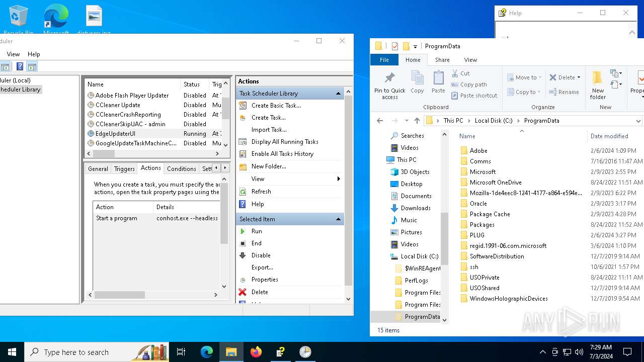Open Firefox from the taskbar
Screen dimensions: 644x362
(256, 352)
